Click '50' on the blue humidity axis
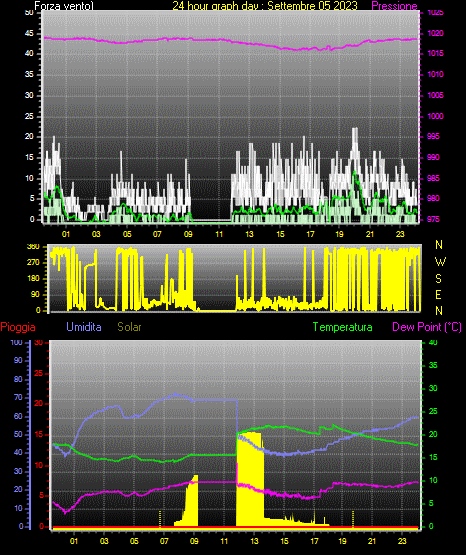 [x=18, y=434]
